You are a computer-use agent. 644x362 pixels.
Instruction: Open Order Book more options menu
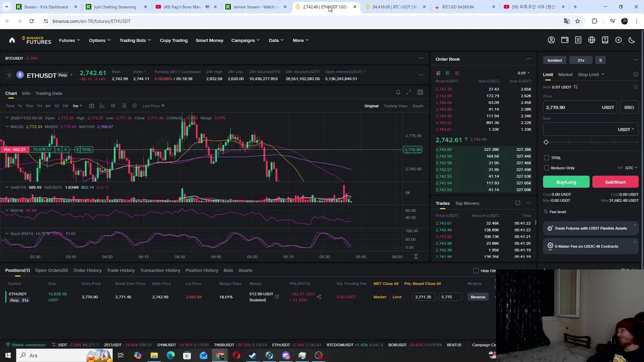[528, 59]
